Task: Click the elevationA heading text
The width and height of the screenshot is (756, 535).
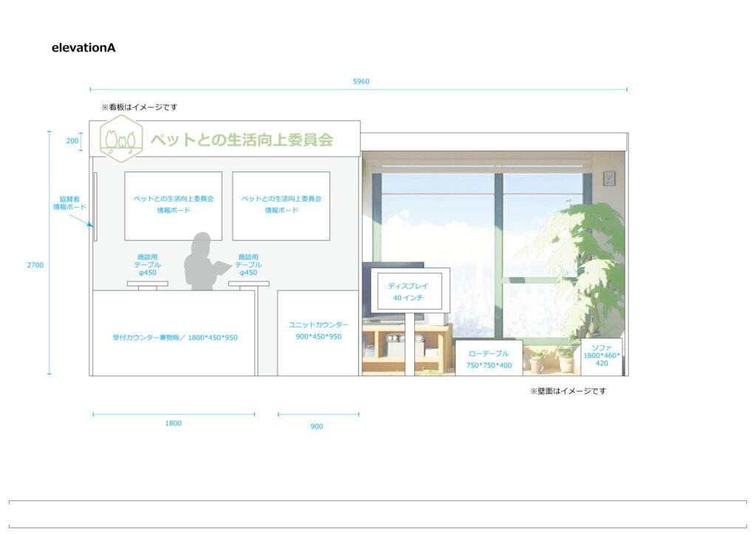Action: pyautogui.click(x=83, y=48)
